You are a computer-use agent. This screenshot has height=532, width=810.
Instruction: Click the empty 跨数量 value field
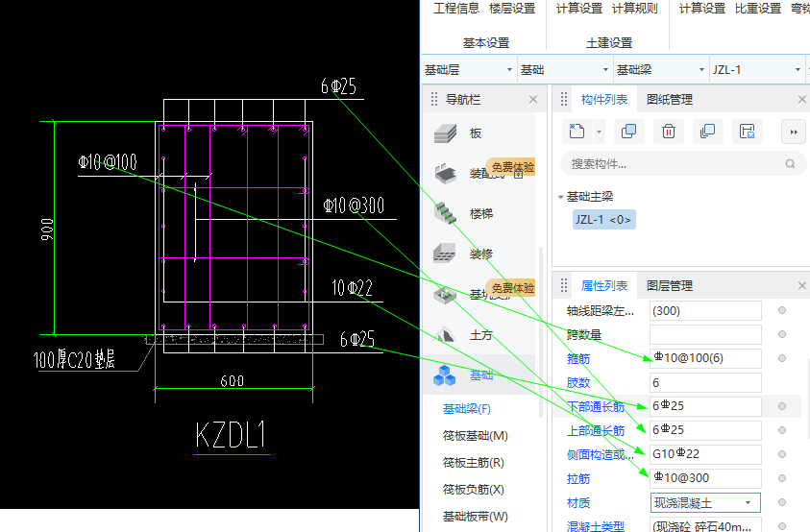pyautogui.click(x=705, y=334)
